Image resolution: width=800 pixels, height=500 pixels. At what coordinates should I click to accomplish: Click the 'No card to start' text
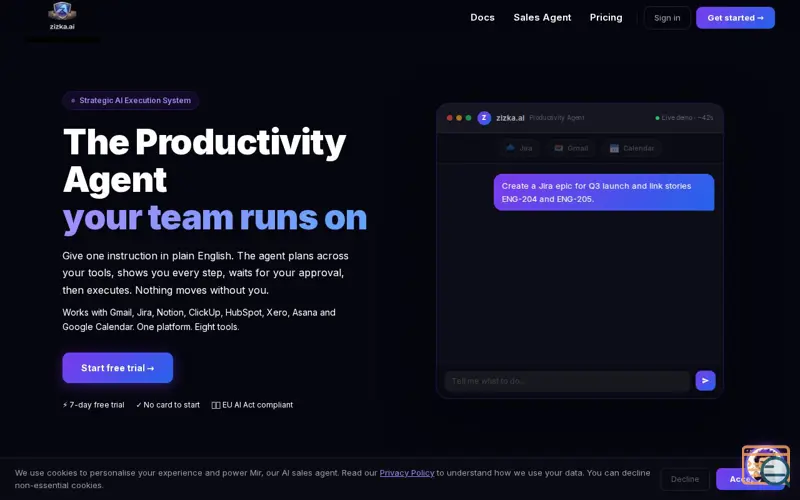[168, 405]
